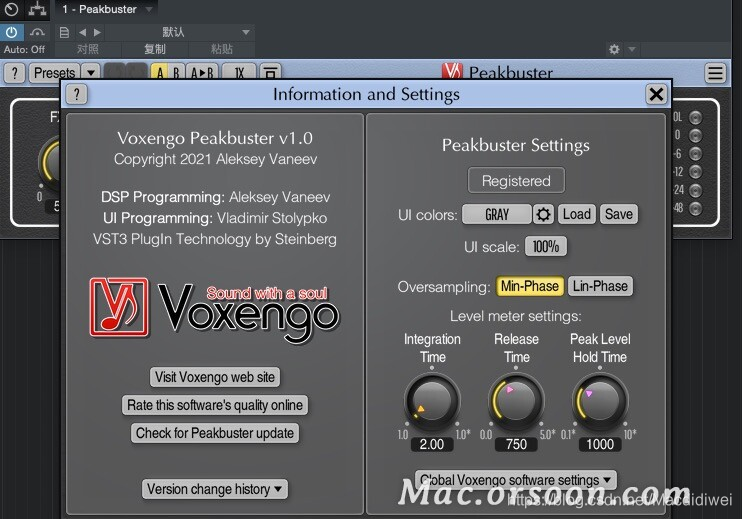Click the Integration Time knob

[432, 401]
